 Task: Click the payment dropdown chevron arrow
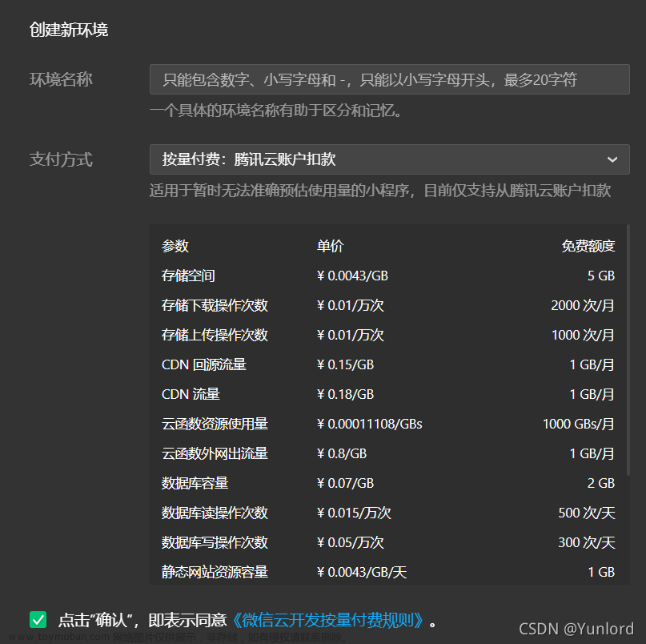click(x=612, y=159)
